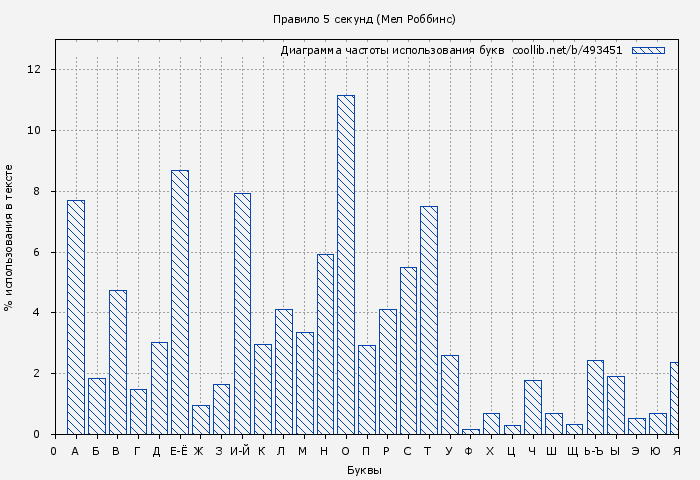This screenshot has height=480, width=700.
Task: Click the bar for letter С
Action: pyautogui.click(x=408, y=350)
